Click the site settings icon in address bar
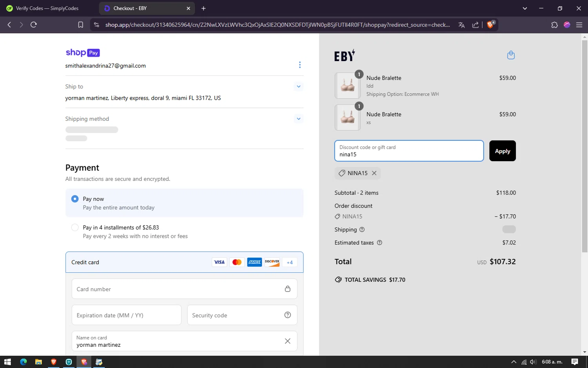 96,25
